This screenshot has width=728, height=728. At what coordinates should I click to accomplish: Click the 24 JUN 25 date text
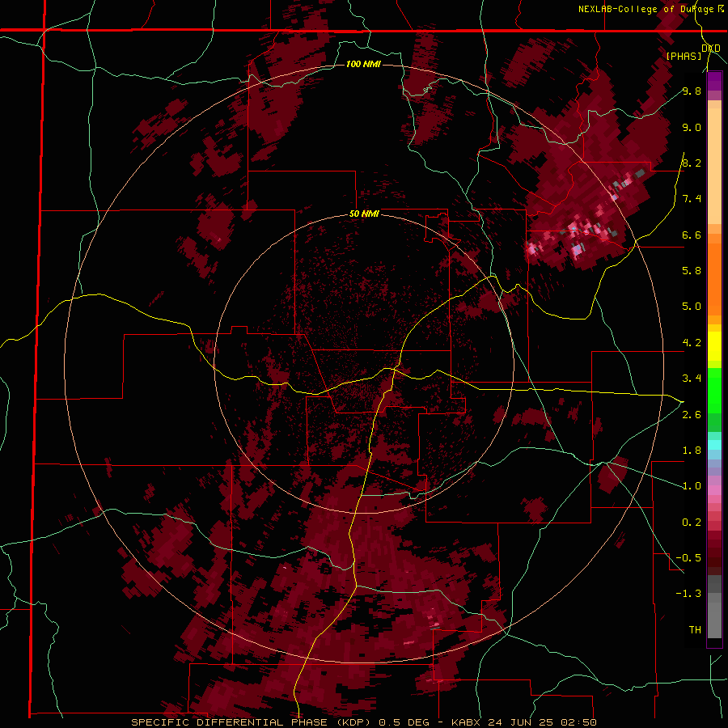[x=522, y=722]
